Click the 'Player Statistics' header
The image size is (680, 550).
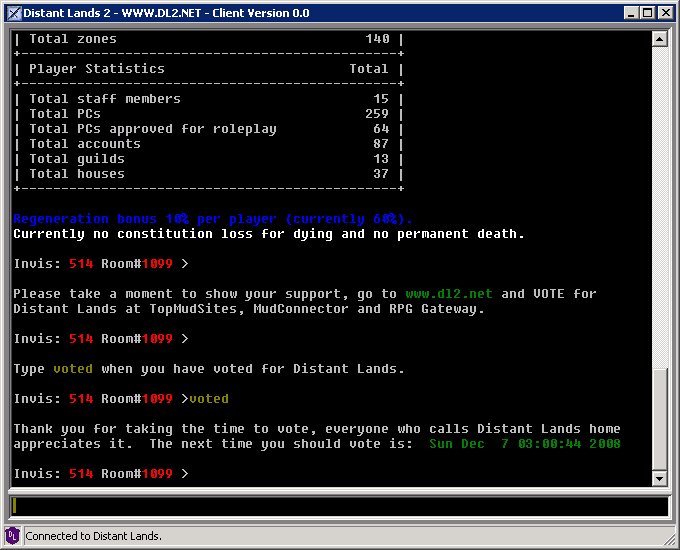97,69
